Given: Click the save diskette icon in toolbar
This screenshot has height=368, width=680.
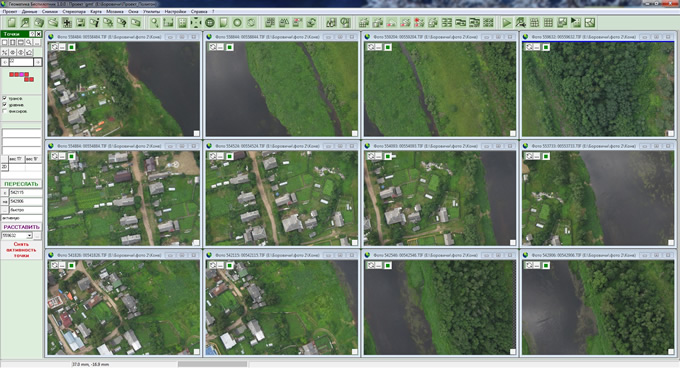Looking at the screenshot, I should pos(81,23).
